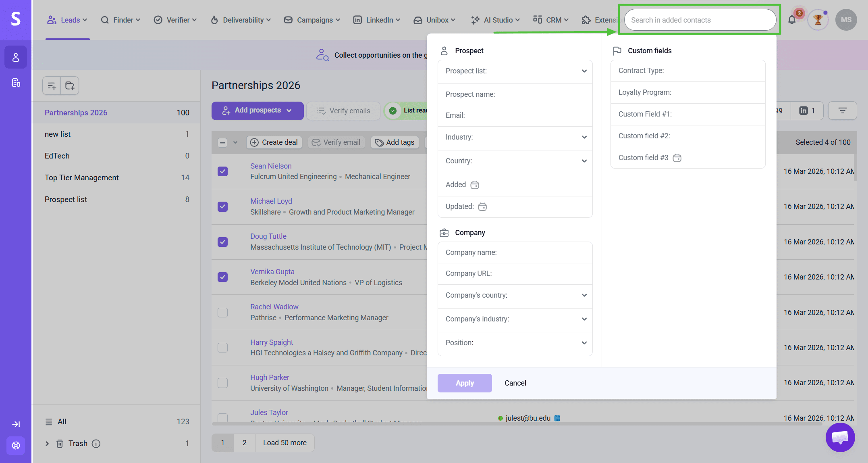Uncheck Sean Nielson's checkbox
This screenshot has height=463, width=868.
222,171
